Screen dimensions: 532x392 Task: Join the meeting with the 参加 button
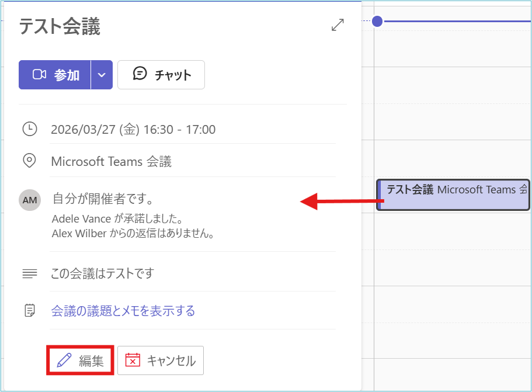click(x=55, y=75)
